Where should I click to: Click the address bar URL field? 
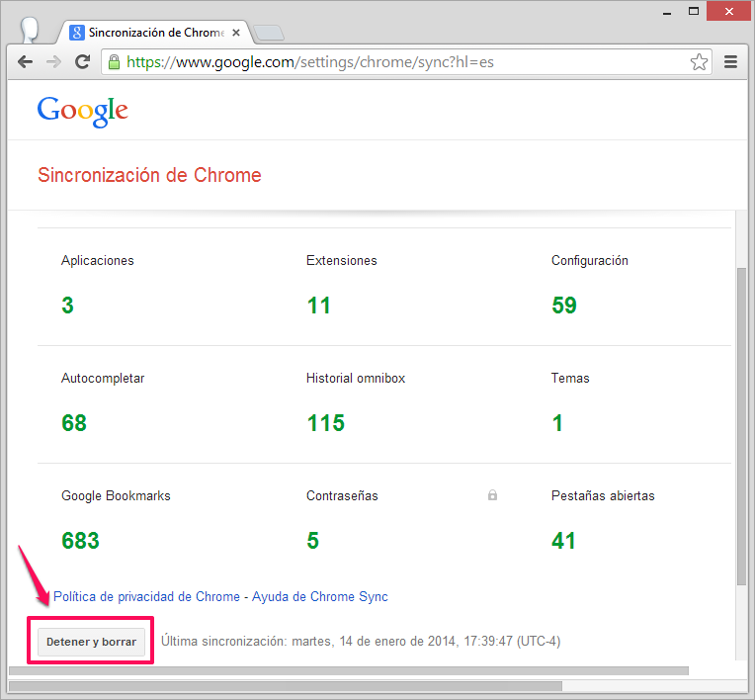(404, 62)
